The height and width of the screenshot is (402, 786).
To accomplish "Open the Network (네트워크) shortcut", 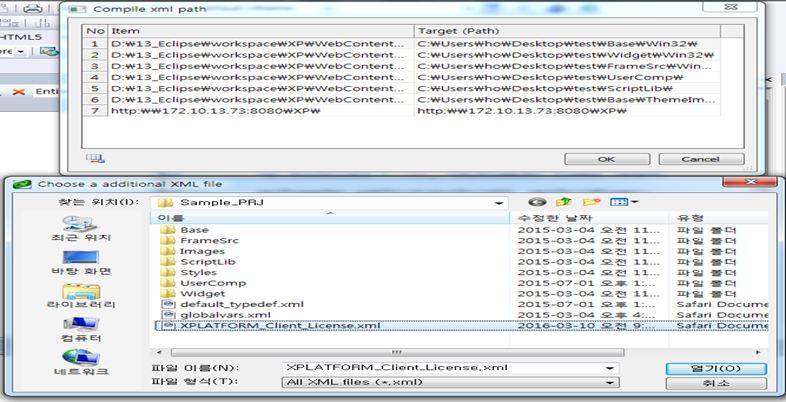I will (81, 364).
